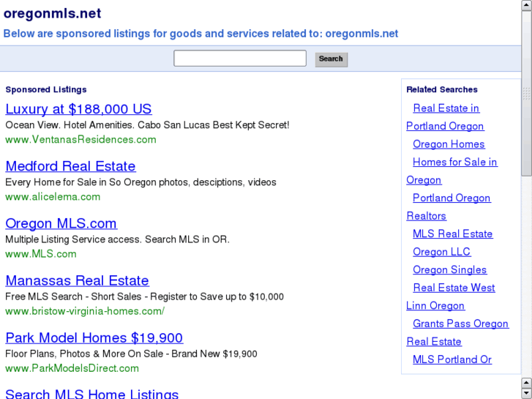Open the Medford Real Estate listing

pyautogui.click(x=70, y=166)
